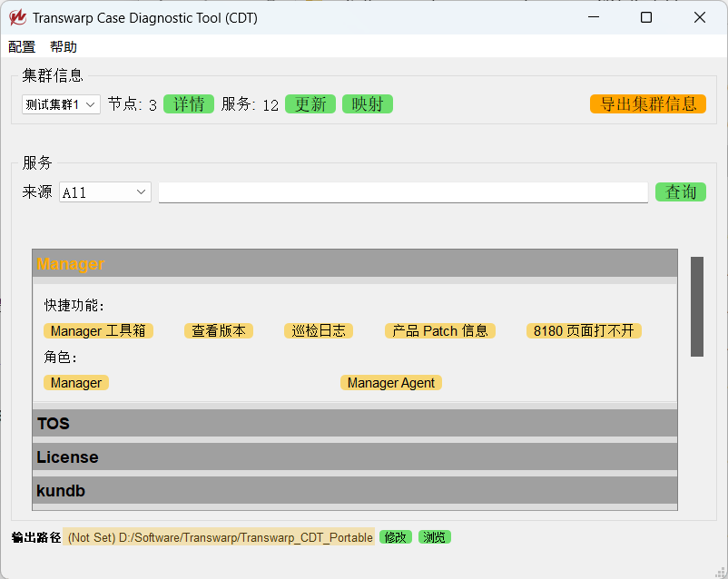Click the Manager Agent role button
Screen dimensions: 728x579
pyautogui.click(x=390, y=382)
